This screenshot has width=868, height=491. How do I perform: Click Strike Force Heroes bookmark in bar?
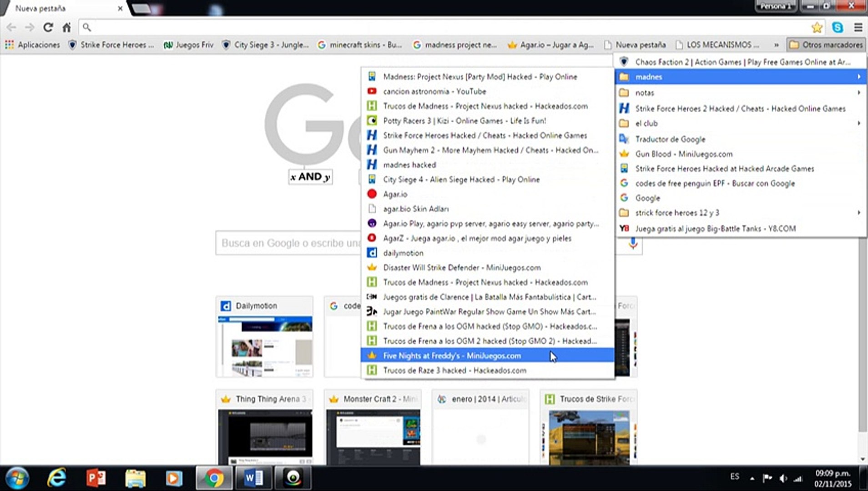111,45
